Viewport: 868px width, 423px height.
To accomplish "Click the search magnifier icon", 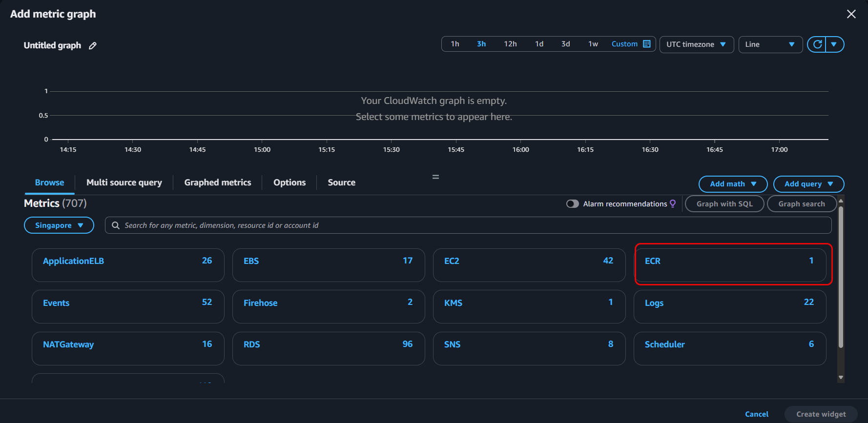I will tap(116, 225).
